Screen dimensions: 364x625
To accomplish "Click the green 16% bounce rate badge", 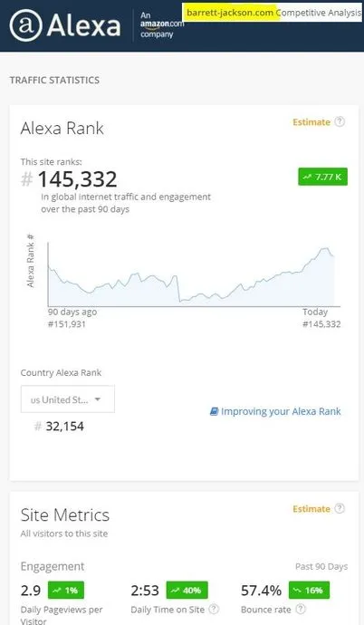I will [x=309, y=590].
